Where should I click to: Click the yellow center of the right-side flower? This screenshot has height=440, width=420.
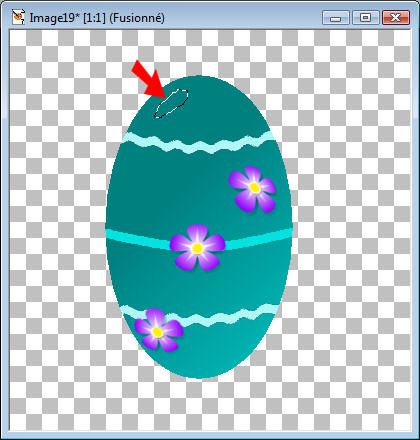coord(254,187)
